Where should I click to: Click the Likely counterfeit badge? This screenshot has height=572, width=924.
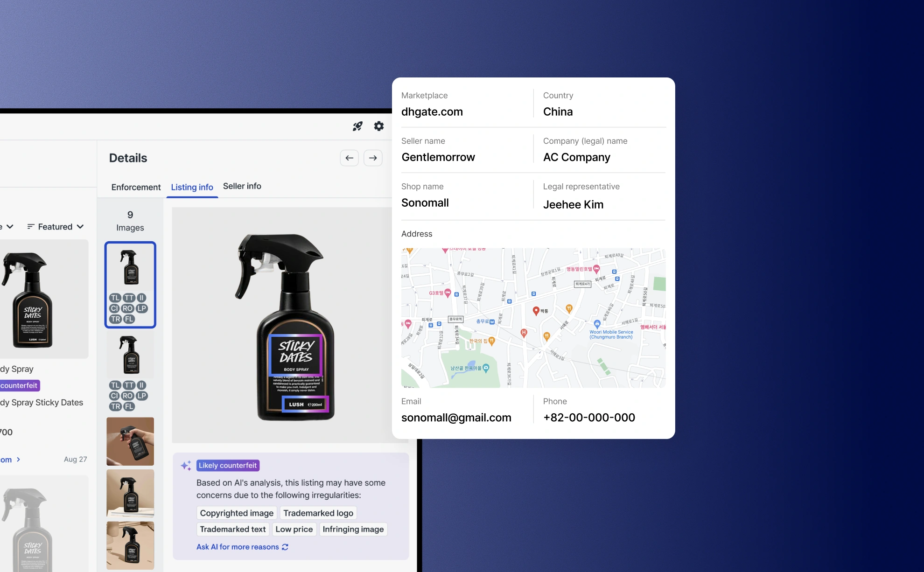(228, 465)
